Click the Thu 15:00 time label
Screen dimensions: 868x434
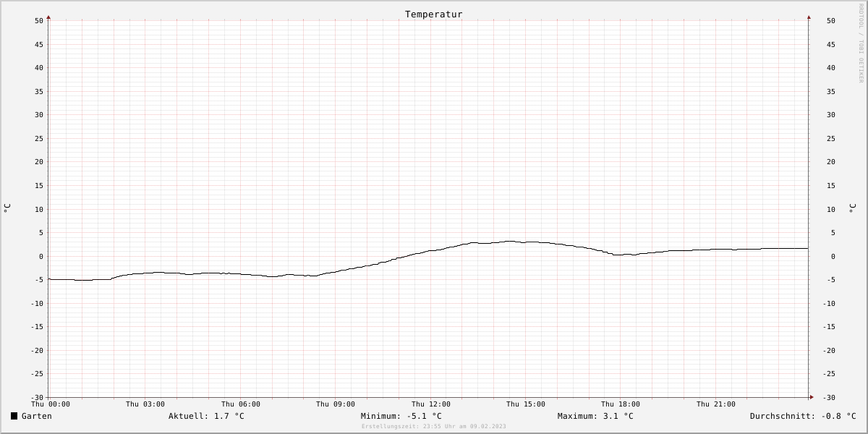(526, 404)
